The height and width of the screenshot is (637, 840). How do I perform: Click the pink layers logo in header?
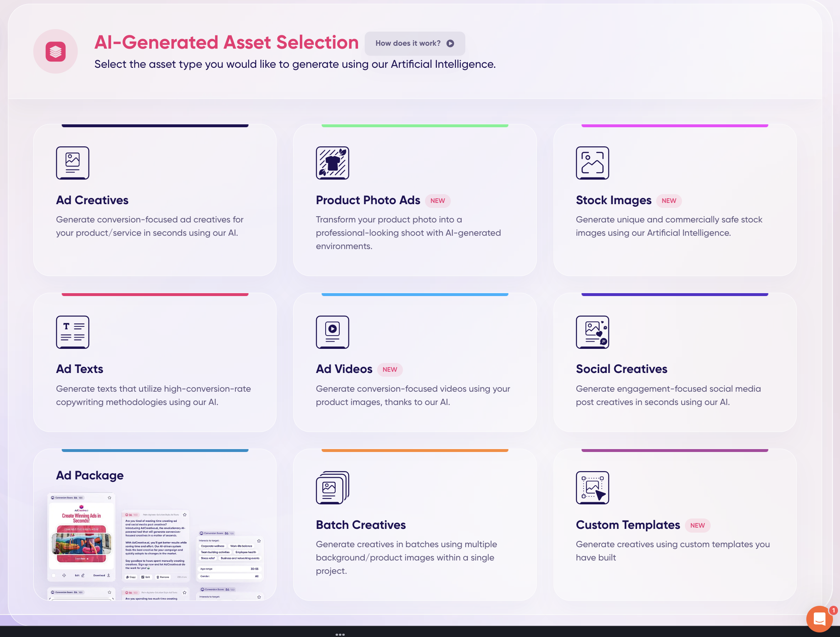(56, 52)
